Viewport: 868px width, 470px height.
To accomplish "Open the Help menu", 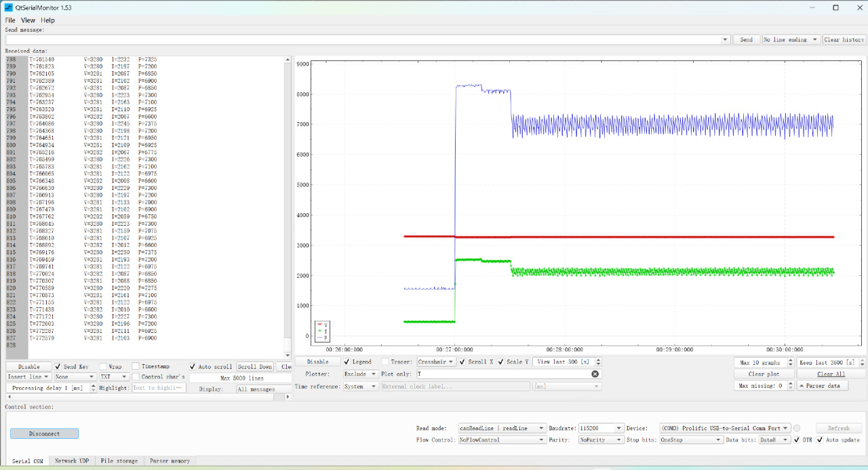I will (47, 20).
